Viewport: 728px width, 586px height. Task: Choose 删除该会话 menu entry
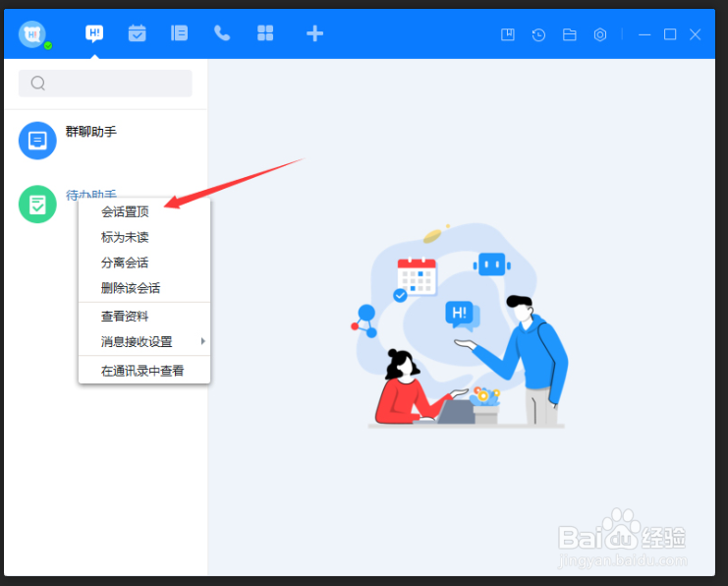(144, 288)
